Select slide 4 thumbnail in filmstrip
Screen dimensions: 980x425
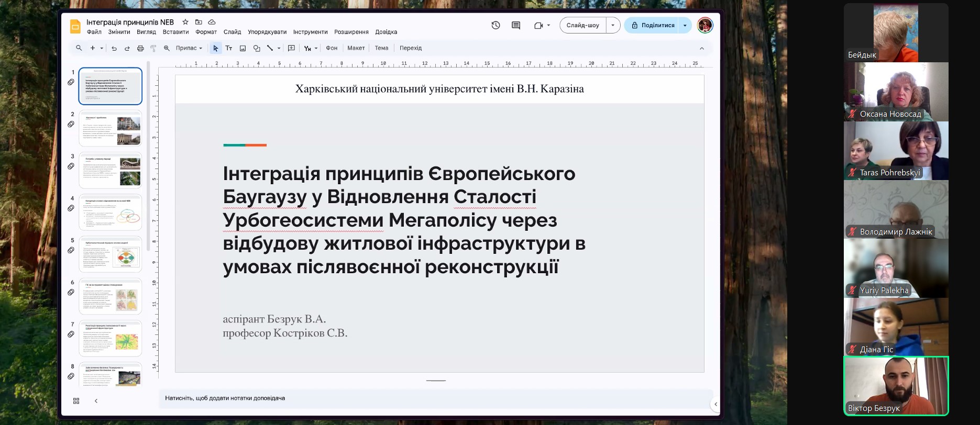[111, 212]
